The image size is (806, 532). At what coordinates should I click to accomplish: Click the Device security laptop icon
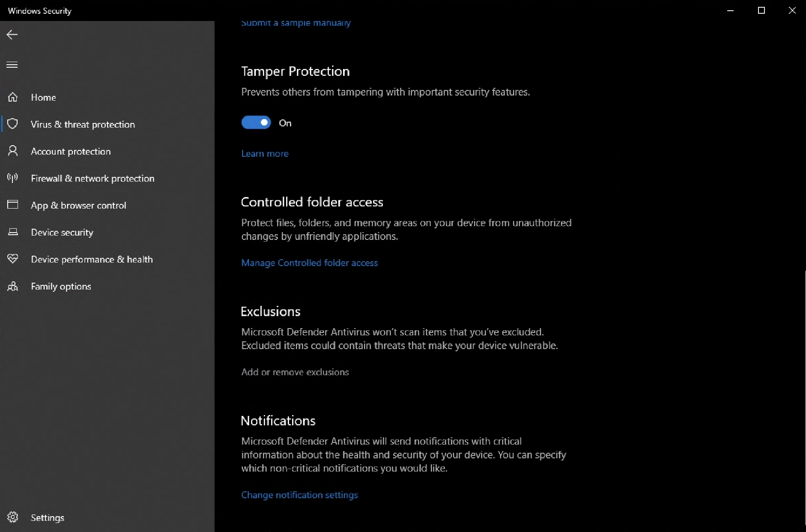[13, 232]
